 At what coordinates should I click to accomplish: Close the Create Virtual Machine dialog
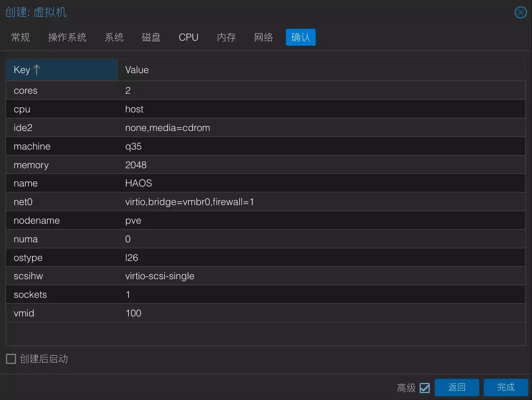pos(521,13)
